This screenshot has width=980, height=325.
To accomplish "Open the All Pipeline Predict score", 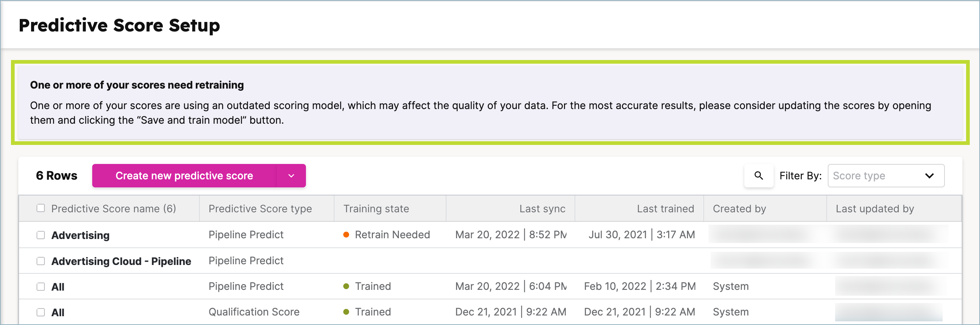I will tap(57, 287).
